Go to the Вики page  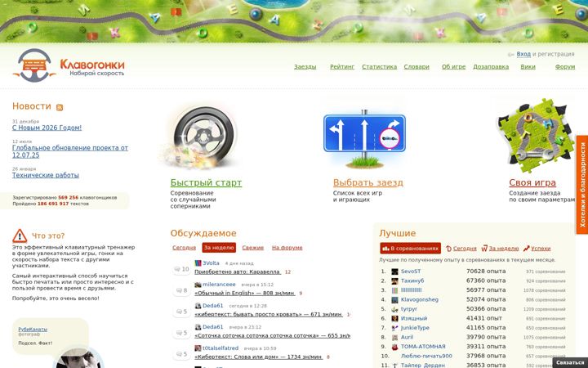(528, 67)
